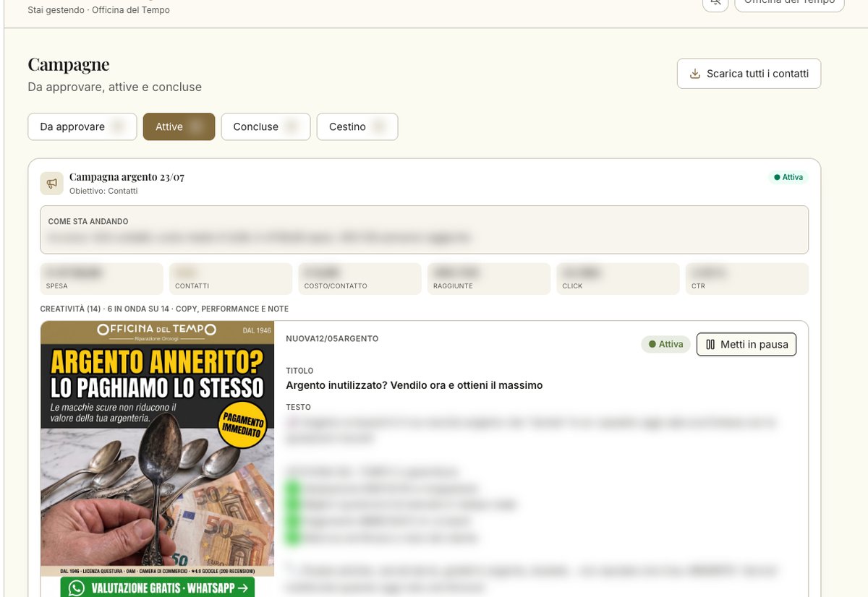868x597 pixels.
Task: Click the TESTO label
Action: [298, 407]
